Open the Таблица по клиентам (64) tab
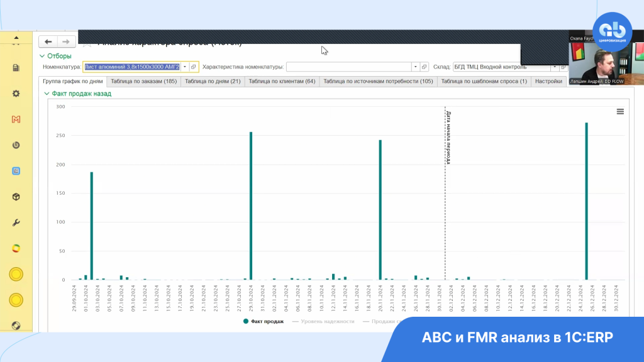Image resolution: width=644 pixels, height=362 pixels. 282,81
